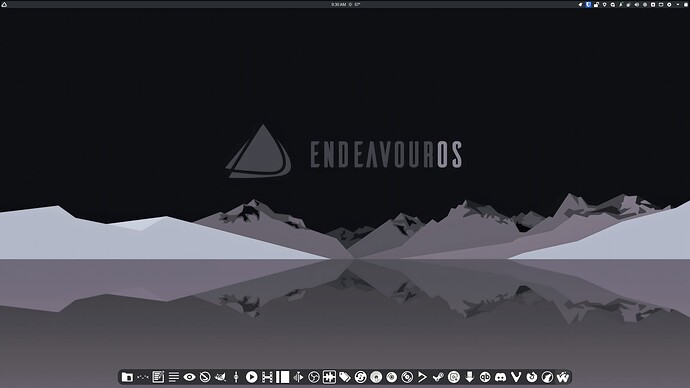Launch OBS Studio from the dock
Screen dimensions: 690x388
tap(314, 377)
